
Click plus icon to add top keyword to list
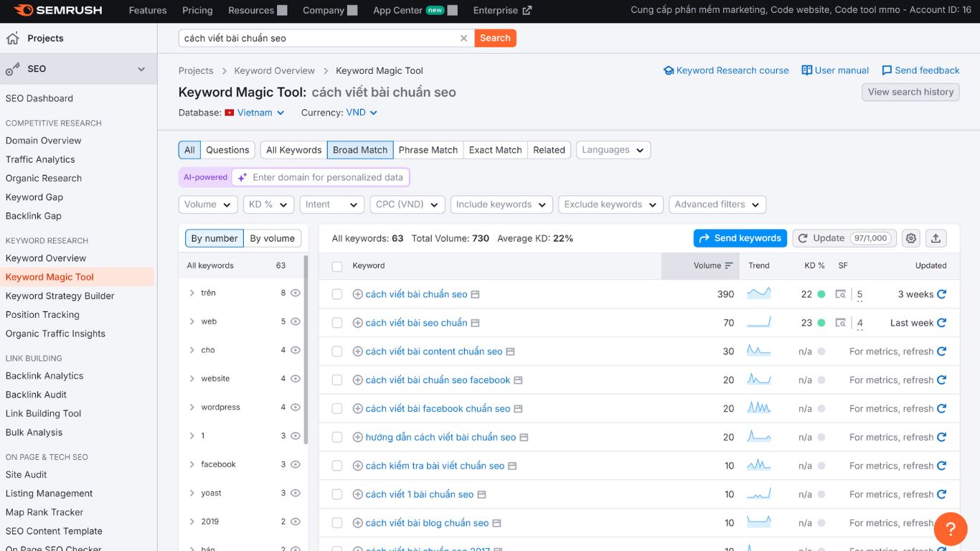pos(358,294)
